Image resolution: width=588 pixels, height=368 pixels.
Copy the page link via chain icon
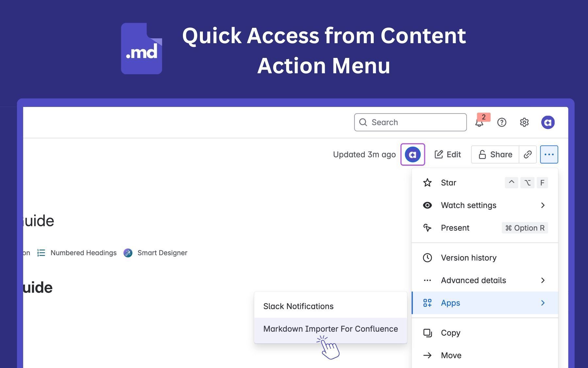pos(528,154)
